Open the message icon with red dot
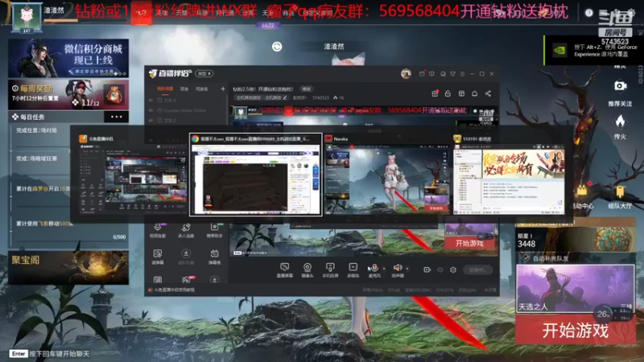This screenshot has height=362, width=644. 422,74
